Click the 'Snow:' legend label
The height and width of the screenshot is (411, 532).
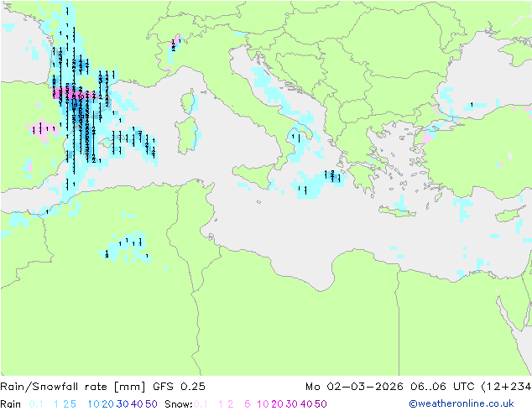pos(179,404)
